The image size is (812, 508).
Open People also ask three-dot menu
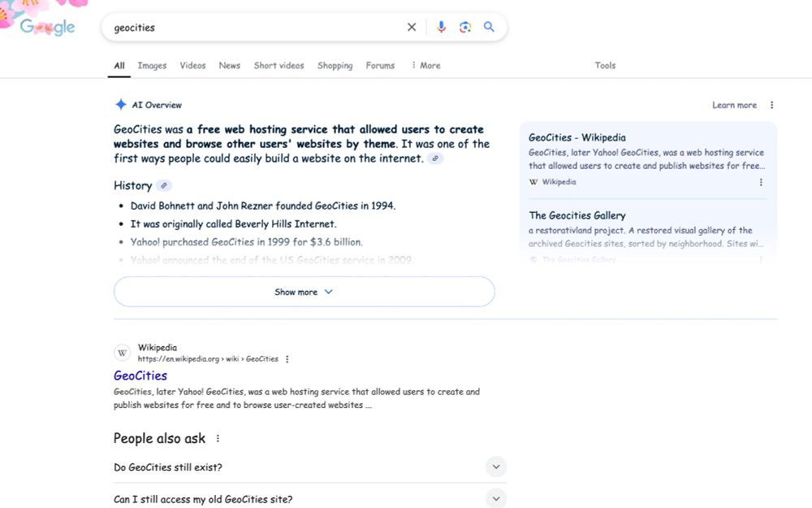(218, 439)
